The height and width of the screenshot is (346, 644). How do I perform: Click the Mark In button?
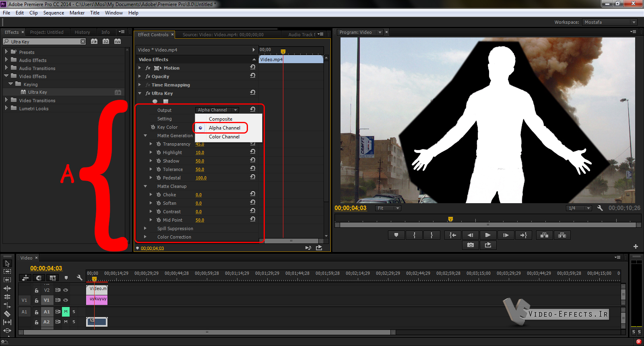click(414, 235)
